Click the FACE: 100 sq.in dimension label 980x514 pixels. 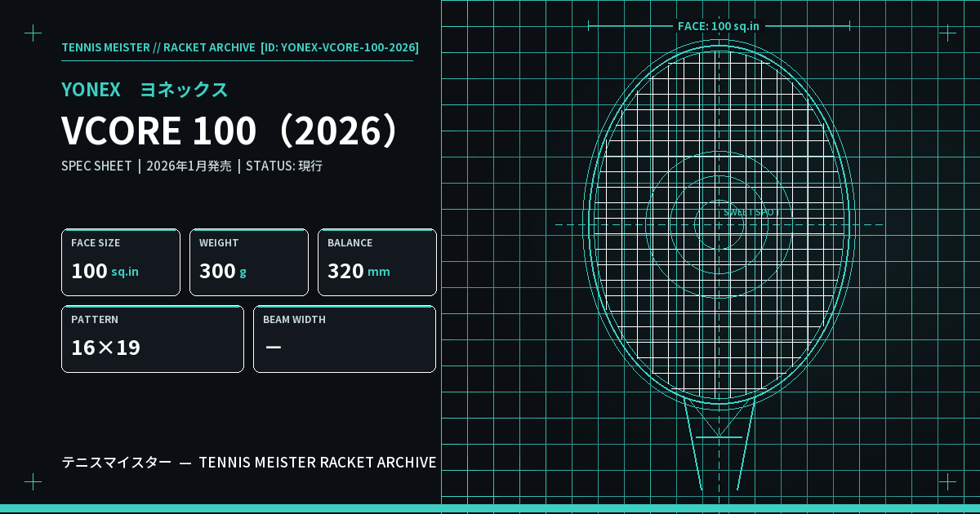pos(719,26)
